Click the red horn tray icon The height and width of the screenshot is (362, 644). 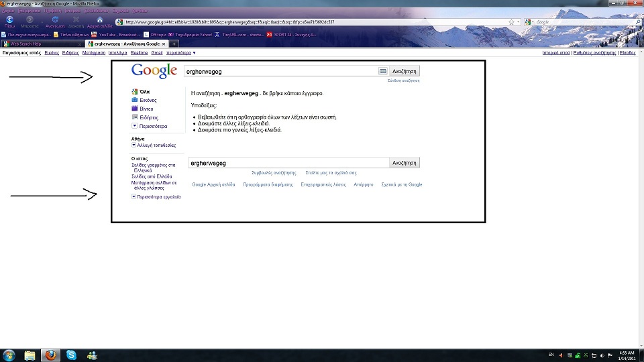tap(561, 355)
